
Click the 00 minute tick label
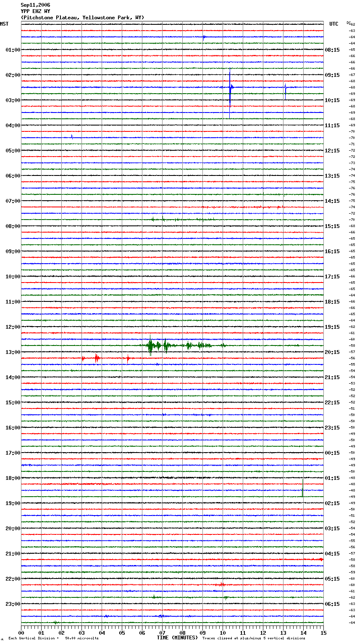click(21, 633)
